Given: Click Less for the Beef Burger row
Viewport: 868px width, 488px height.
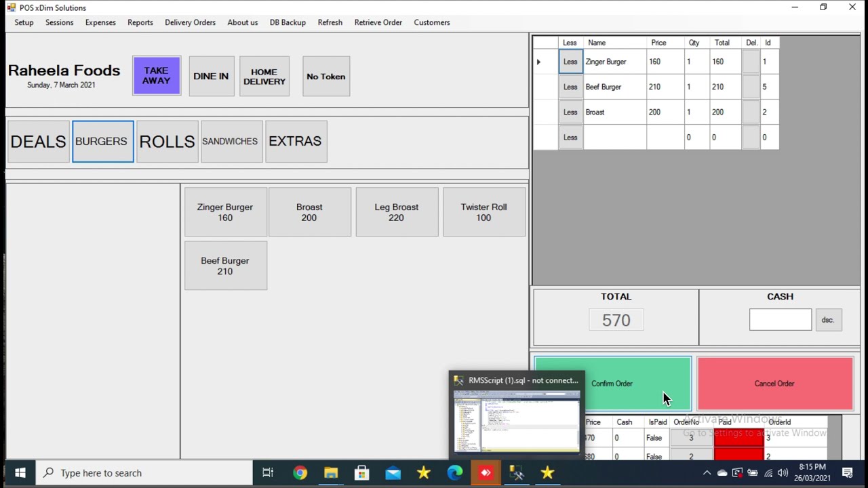Looking at the screenshot, I should pos(570,87).
